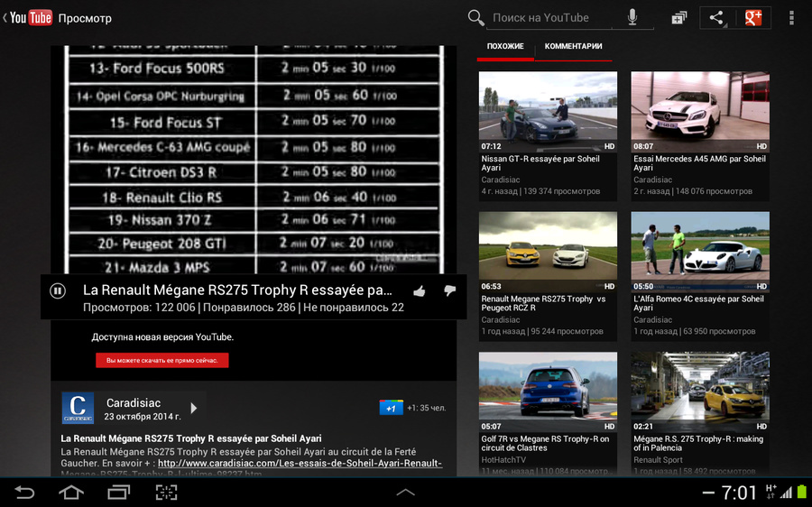This screenshot has height=507, width=812.
Task: Expand Caradisiac channel arrow
Action: coord(194,408)
